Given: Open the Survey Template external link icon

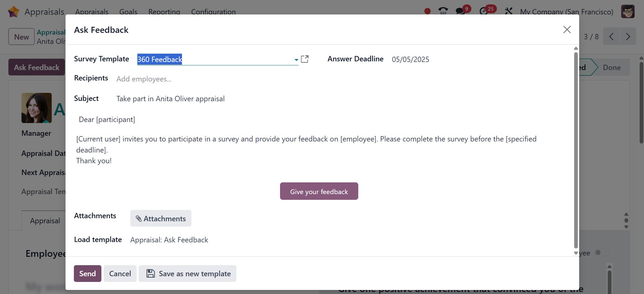Looking at the screenshot, I should [x=305, y=59].
